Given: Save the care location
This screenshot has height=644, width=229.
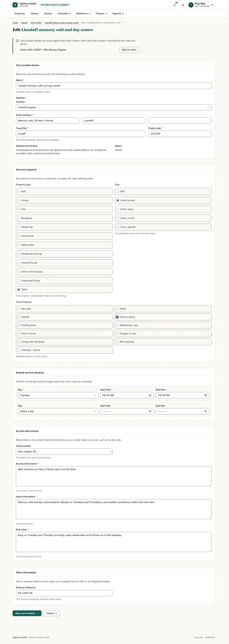Looking at the screenshot, I should pos(27,613).
